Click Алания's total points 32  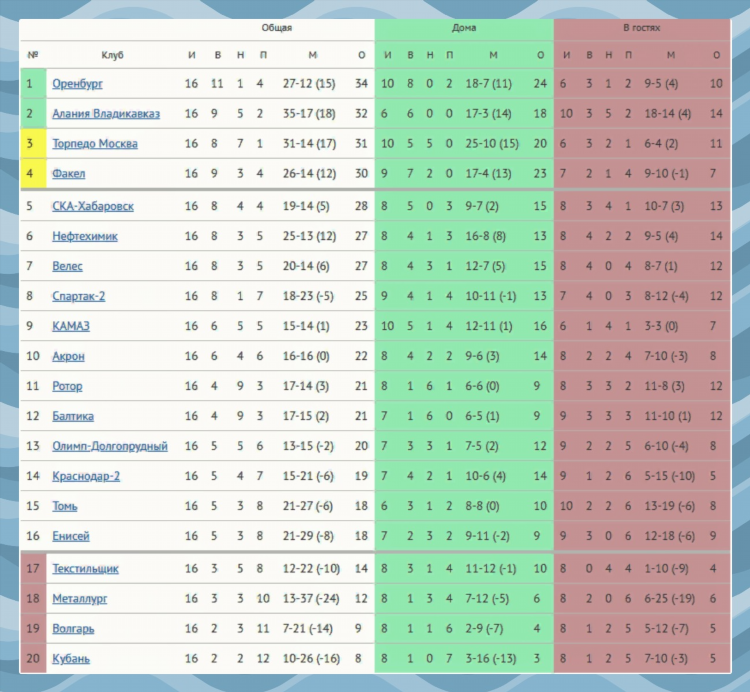click(361, 114)
